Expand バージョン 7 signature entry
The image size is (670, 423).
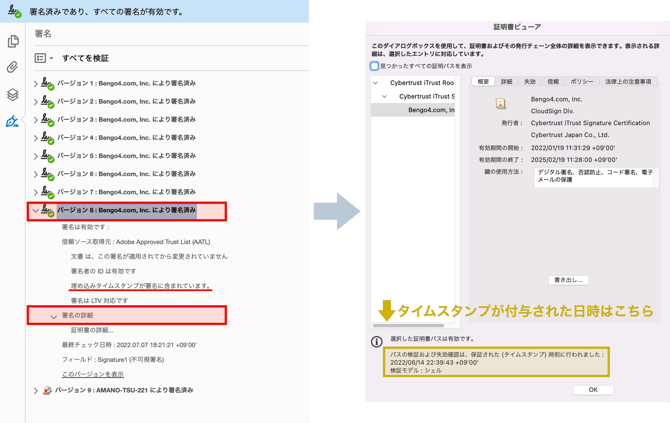pos(36,193)
